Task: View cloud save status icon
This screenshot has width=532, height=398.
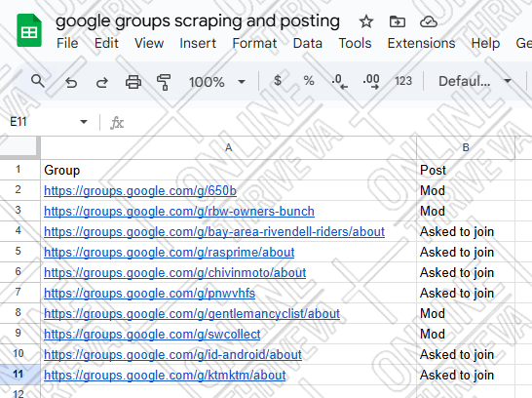Action: 429,22
